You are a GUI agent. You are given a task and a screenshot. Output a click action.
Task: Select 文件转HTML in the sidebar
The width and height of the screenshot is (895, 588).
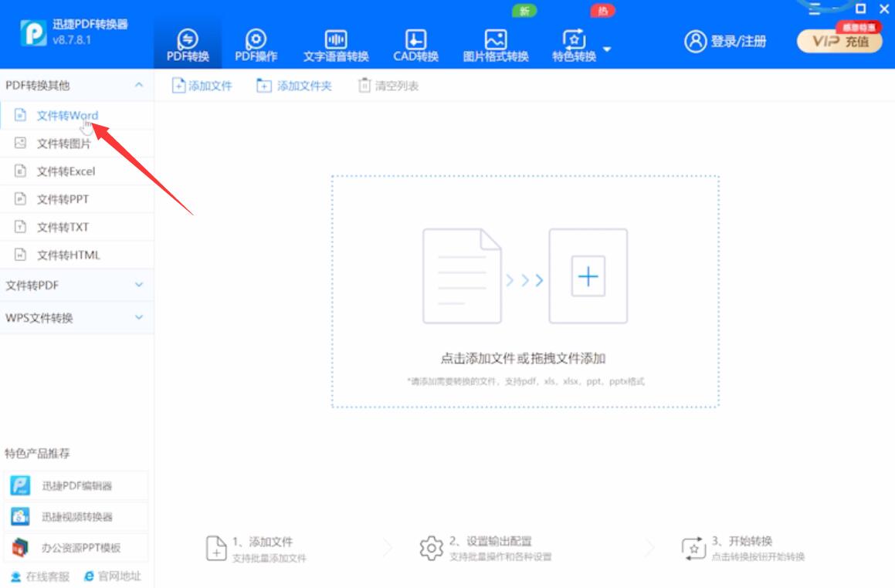[x=76, y=255]
